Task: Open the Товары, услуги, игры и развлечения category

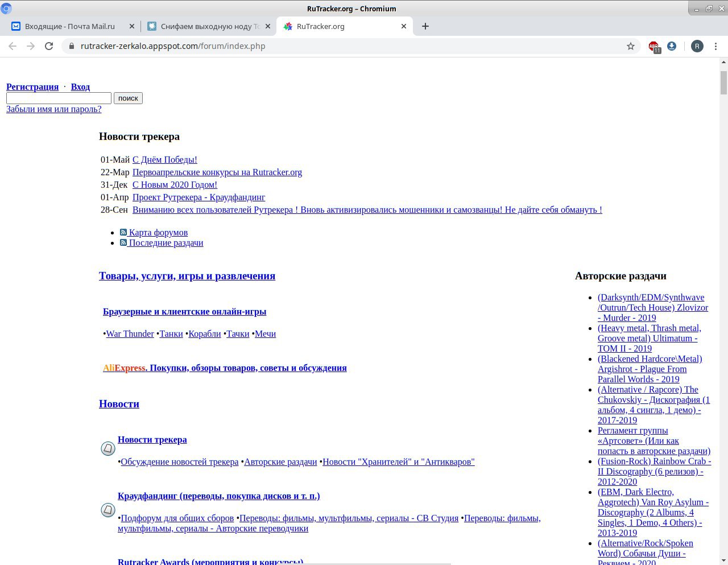Action: click(x=187, y=276)
